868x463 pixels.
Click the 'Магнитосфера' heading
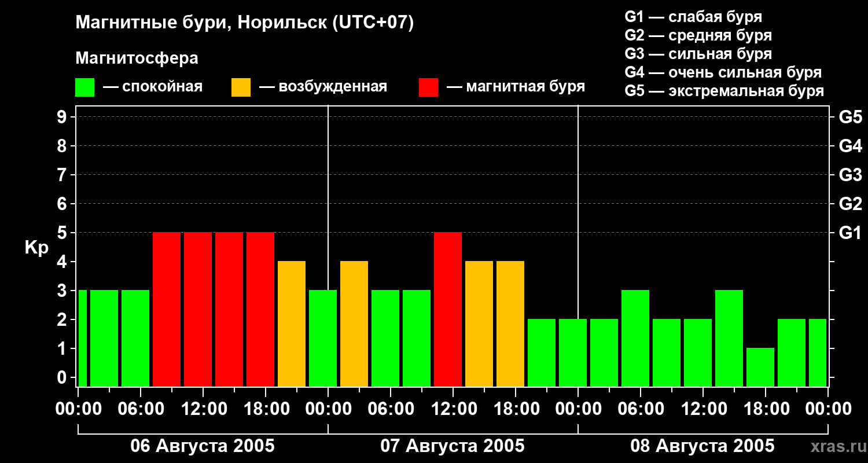click(x=137, y=58)
